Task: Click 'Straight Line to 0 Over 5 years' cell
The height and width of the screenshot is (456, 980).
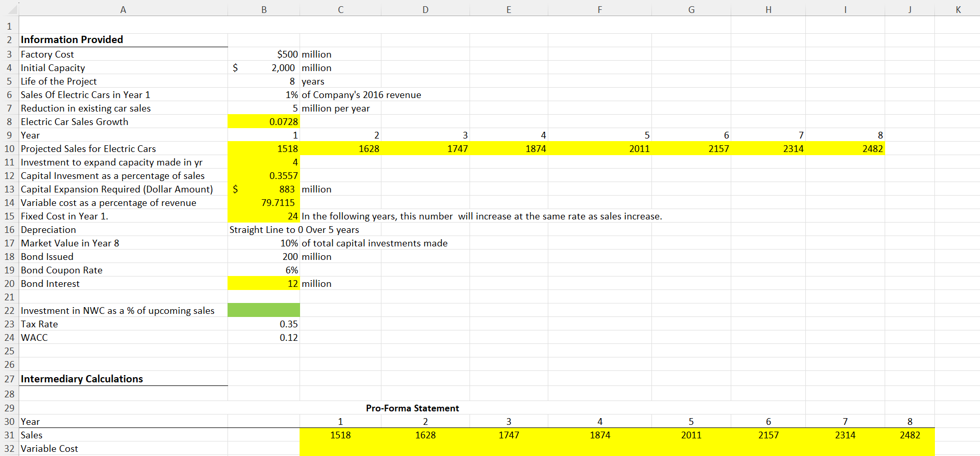Action: coord(294,229)
